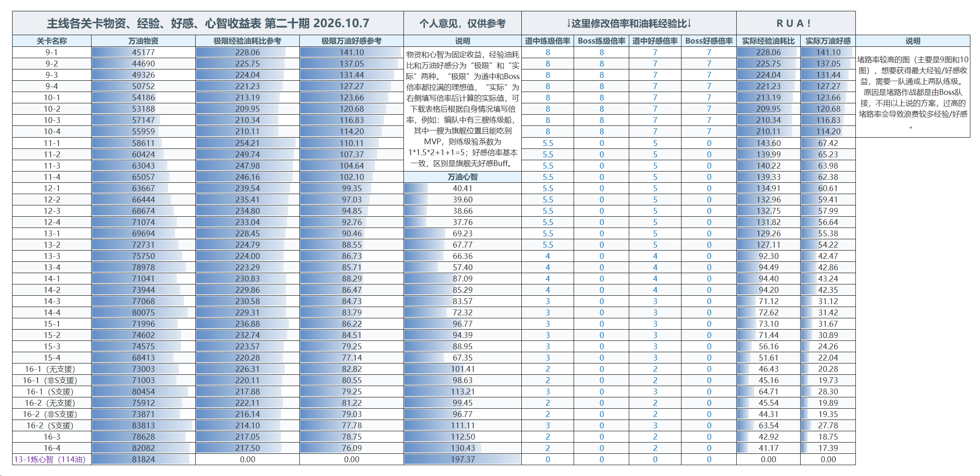This screenshot has width=980, height=476.
Task: Click the 极限经验油耗比参考 header cell
Action: coord(248,41)
